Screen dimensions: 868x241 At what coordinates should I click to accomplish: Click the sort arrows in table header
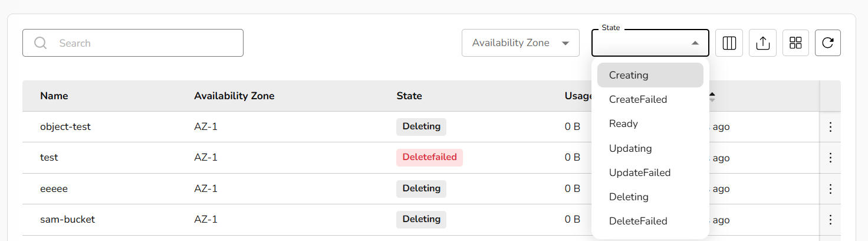[712, 96]
